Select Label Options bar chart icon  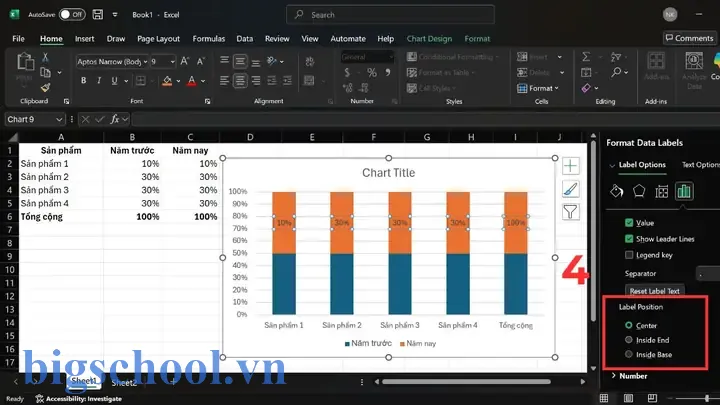click(x=684, y=191)
